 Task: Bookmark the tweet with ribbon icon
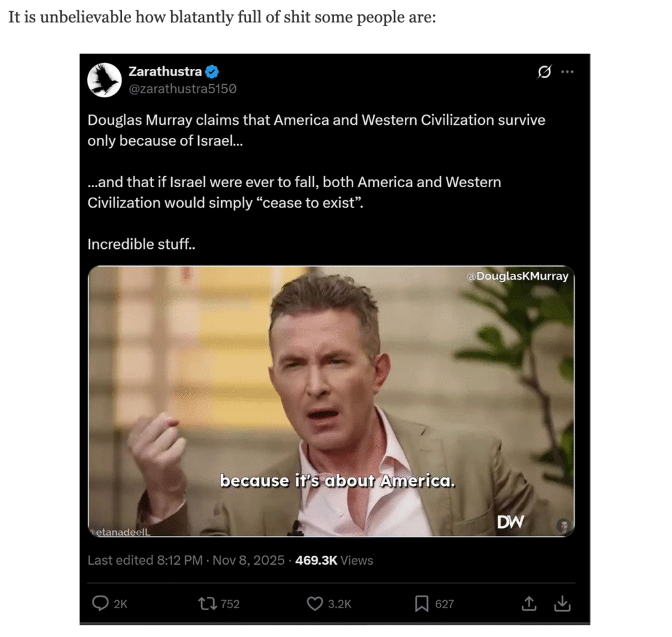pyautogui.click(x=422, y=604)
